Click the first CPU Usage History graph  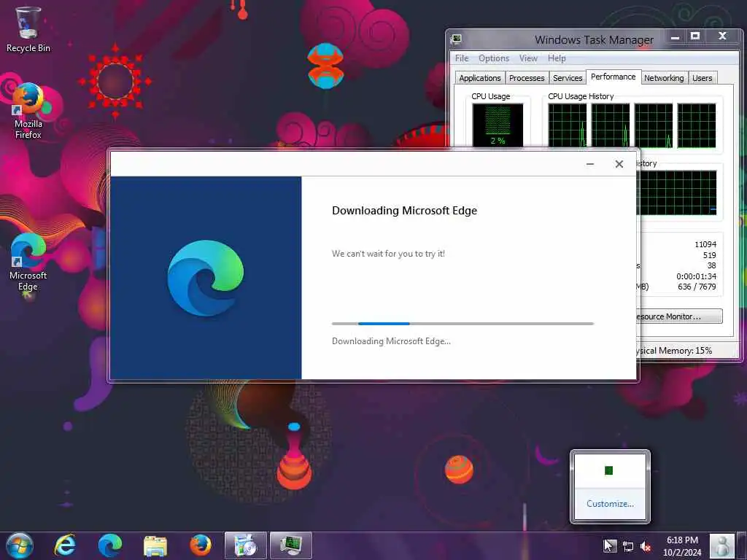567,125
